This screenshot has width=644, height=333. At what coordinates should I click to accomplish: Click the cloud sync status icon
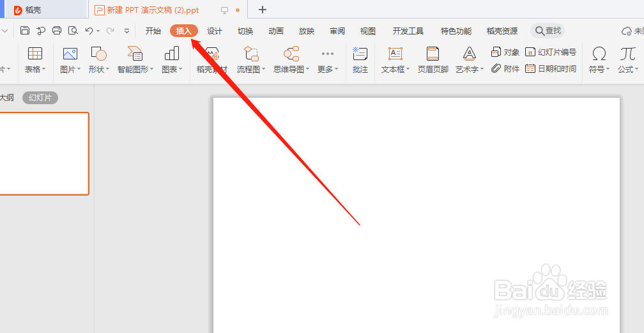click(x=626, y=31)
